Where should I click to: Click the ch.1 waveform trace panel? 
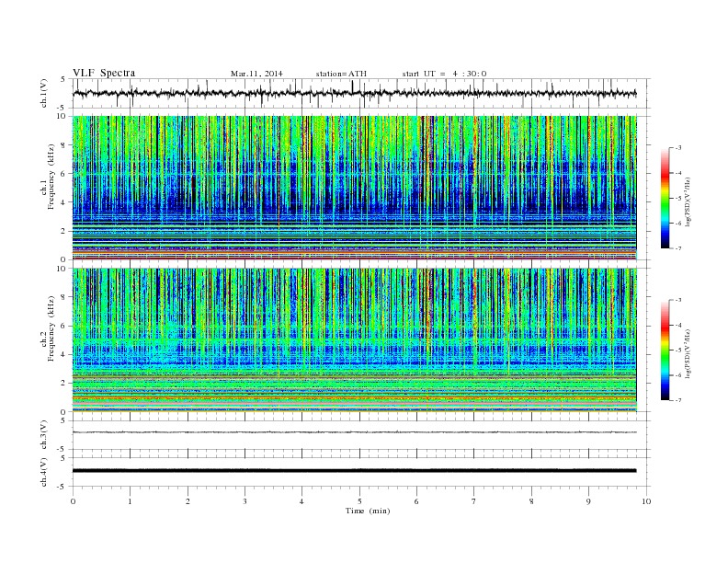coord(360,93)
